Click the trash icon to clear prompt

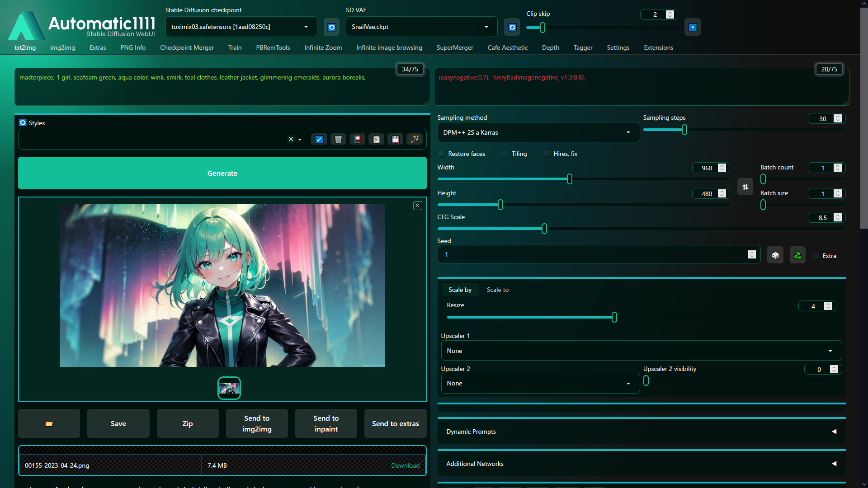pyautogui.click(x=338, y=139)
